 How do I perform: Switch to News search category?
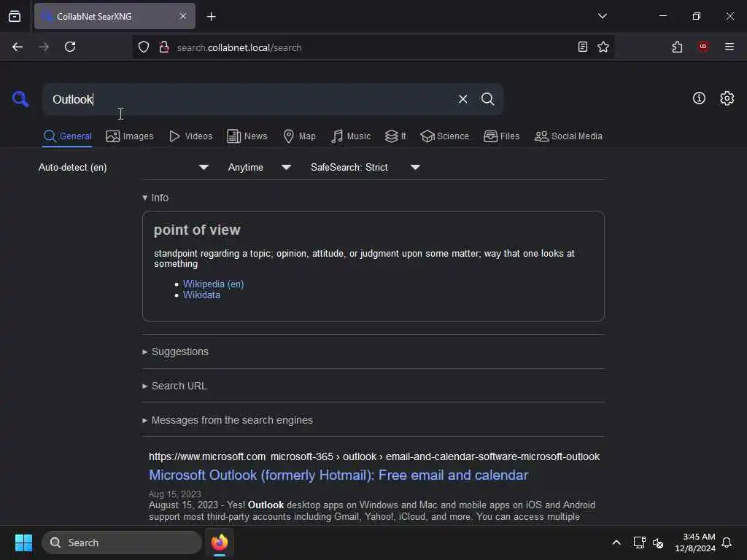click(x=247, y=136)
